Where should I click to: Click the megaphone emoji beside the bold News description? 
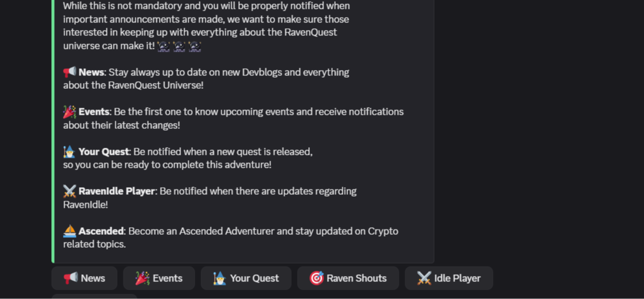coord(70,72)
